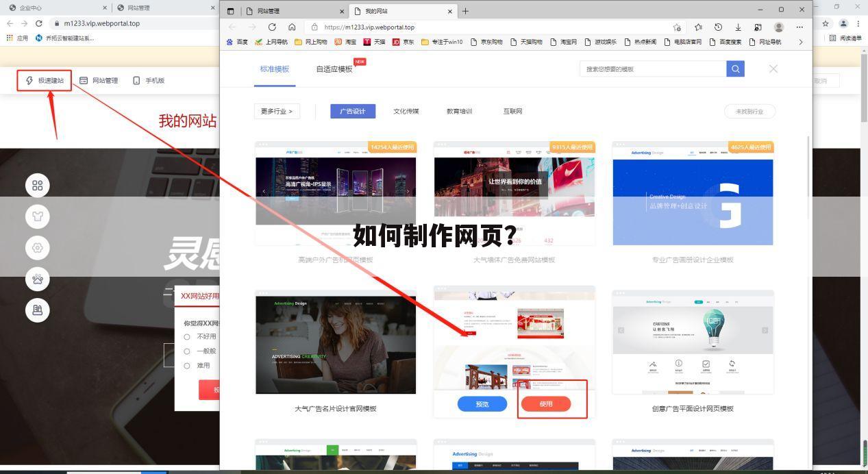Open Edge web capture tool

[x=758, y=27]
